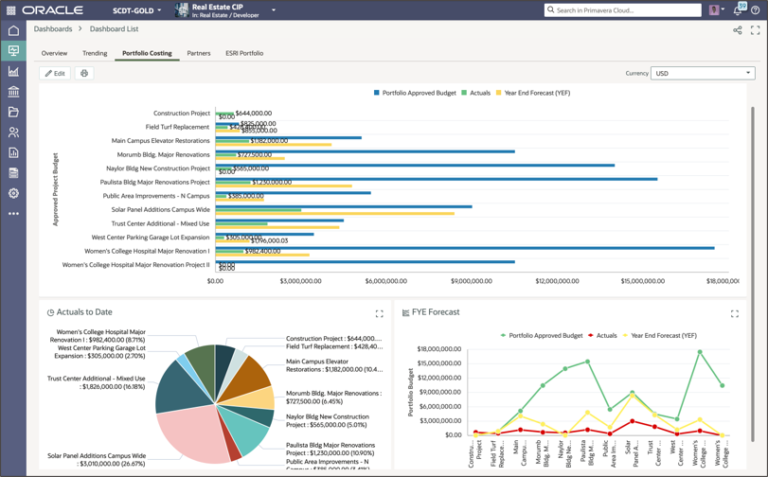
Task: Click the Edit button
Action: (54, 73)
